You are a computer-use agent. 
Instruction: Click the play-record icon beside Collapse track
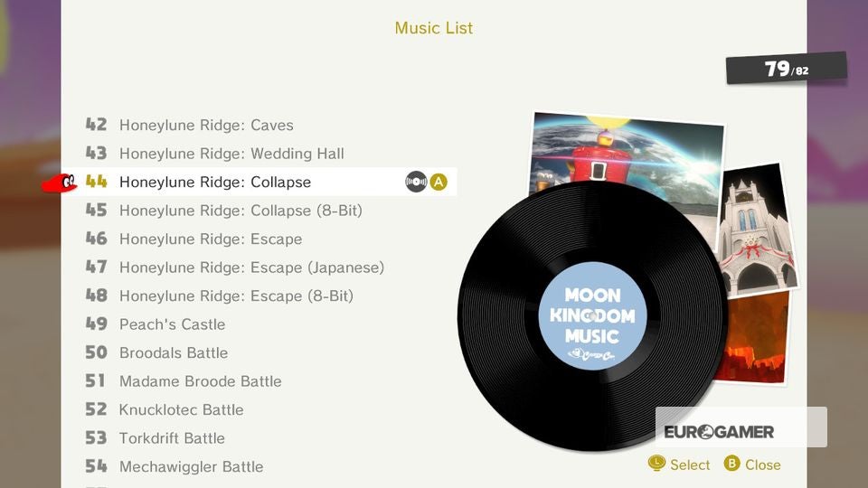(416, 182)
